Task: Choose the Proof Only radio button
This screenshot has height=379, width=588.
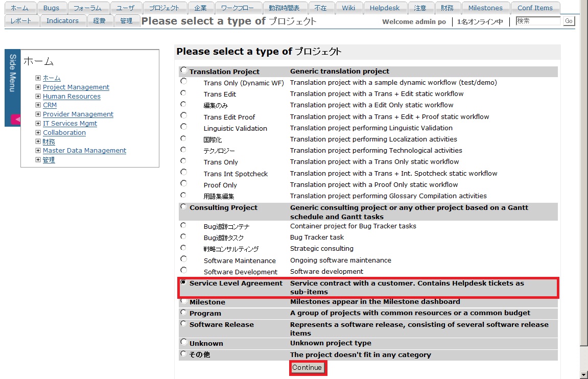Action: click(x=183, y=183)
